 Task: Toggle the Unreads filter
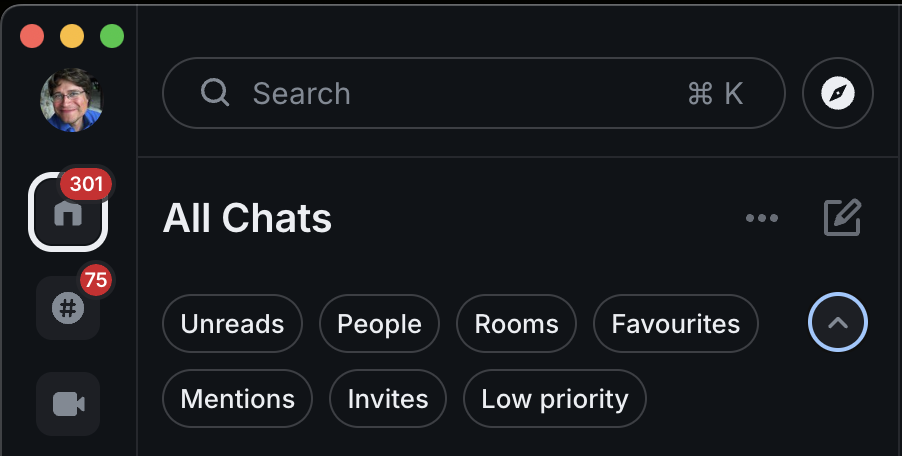(232, 324)
